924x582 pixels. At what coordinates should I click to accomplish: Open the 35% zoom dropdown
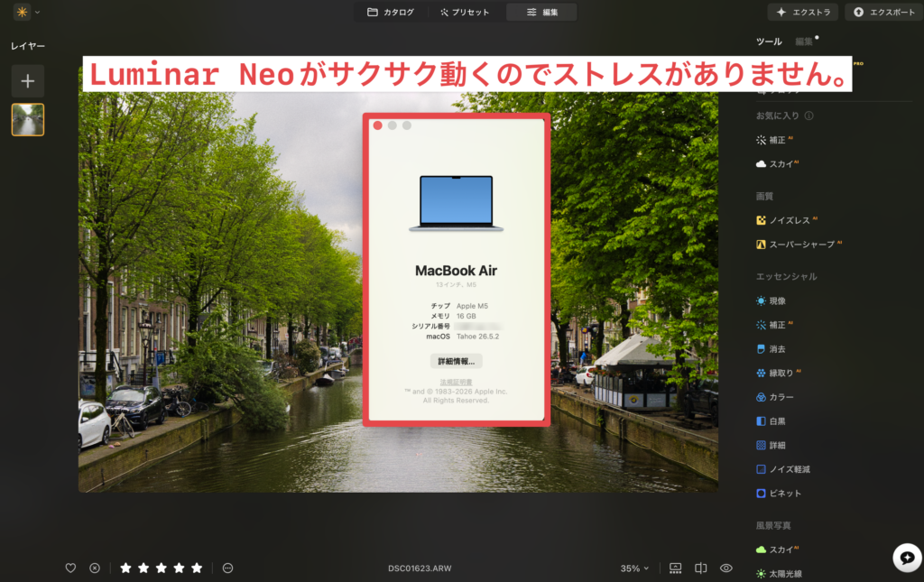[x=634, y=568]
